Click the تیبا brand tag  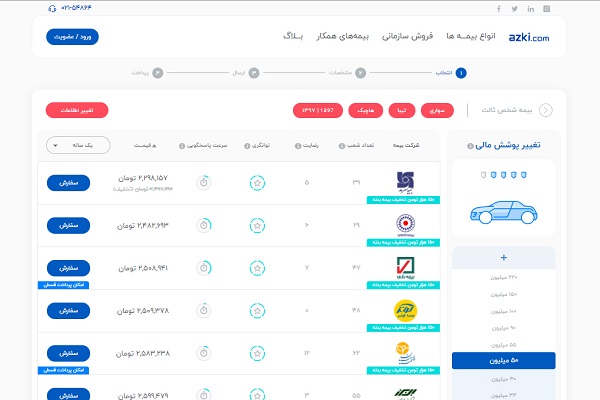[402, 111]
